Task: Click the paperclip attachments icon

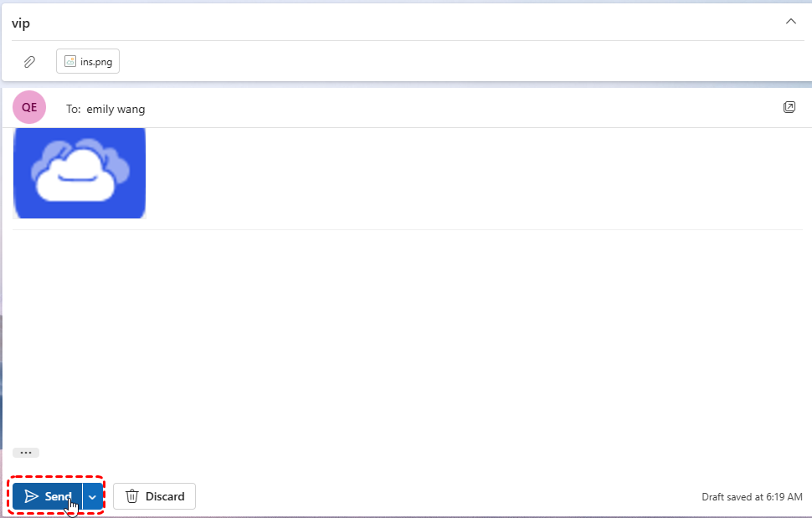Action: tap(29, 62)
